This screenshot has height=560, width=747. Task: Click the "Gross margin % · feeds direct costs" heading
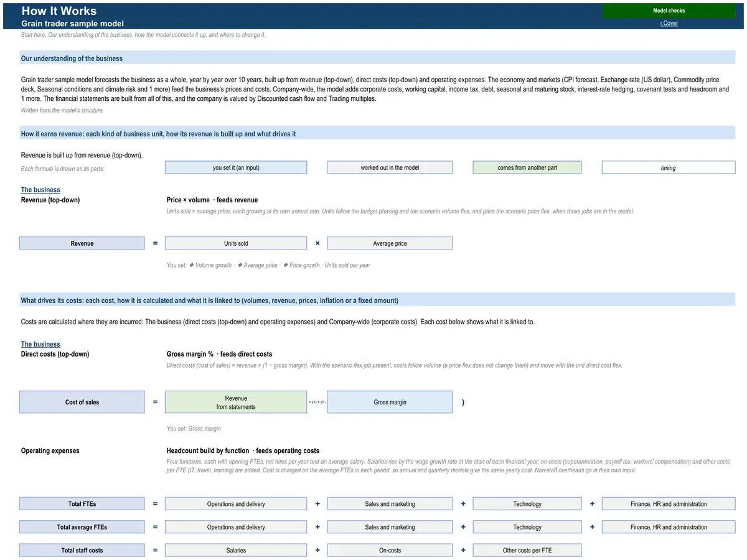tap(219, 354)
